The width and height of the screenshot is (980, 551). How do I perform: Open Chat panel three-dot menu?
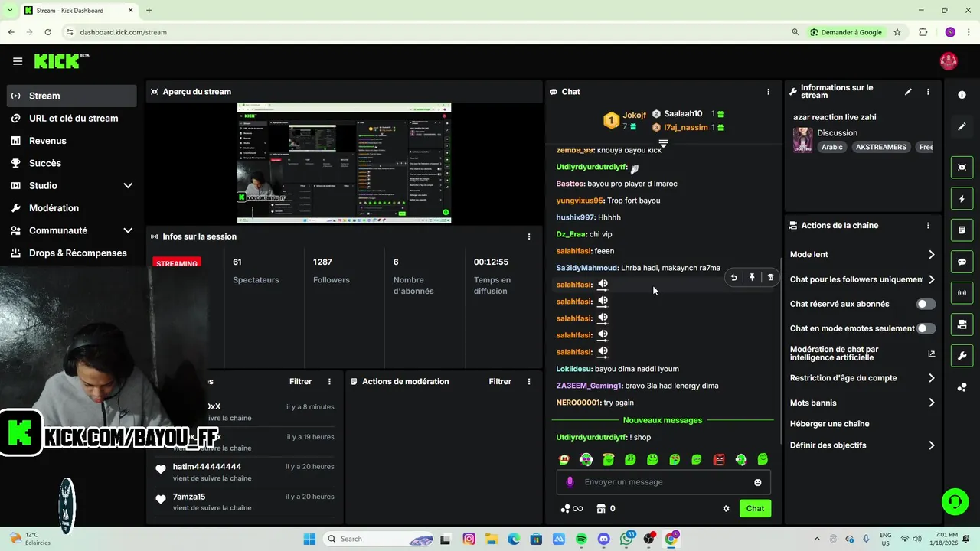769,92
